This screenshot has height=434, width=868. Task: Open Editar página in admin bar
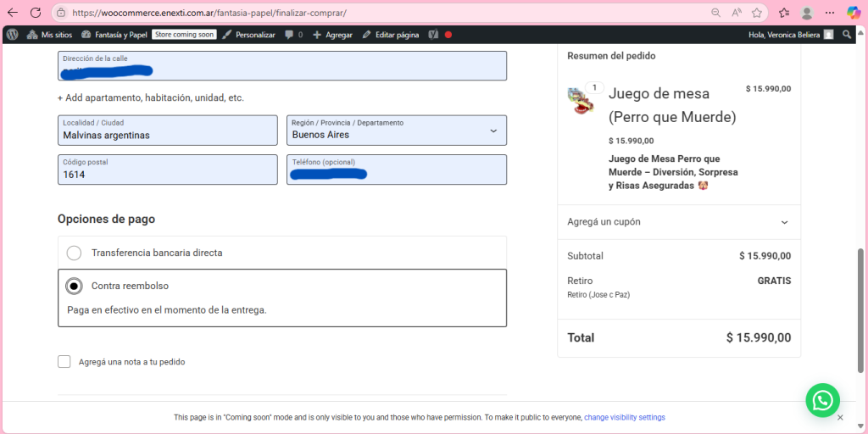pos(391,35)
